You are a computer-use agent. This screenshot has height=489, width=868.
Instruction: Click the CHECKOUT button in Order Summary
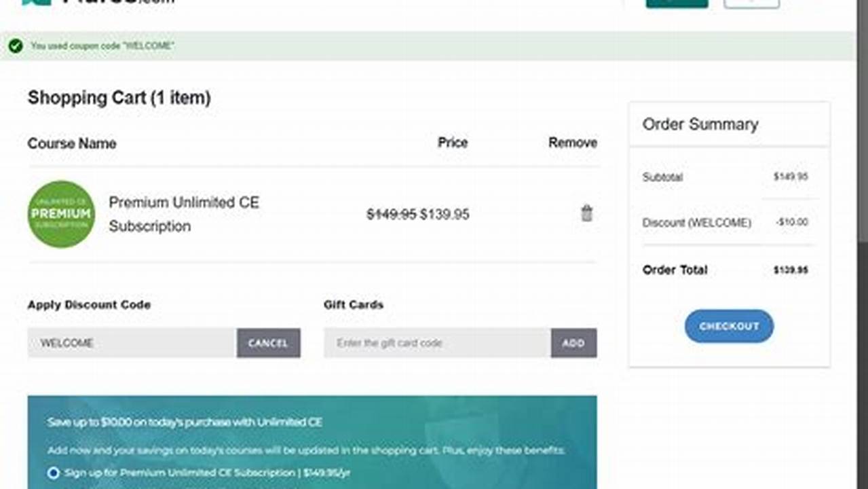728,326
